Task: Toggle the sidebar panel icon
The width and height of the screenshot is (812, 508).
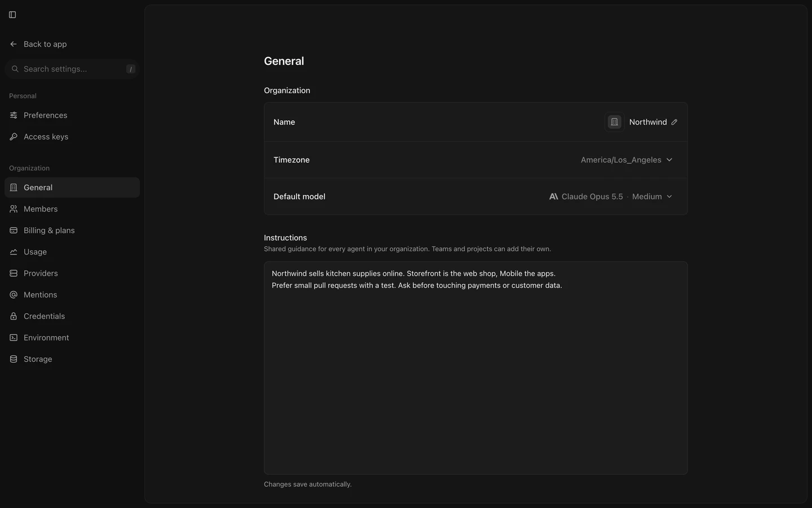Action: (x=12, y=15)
